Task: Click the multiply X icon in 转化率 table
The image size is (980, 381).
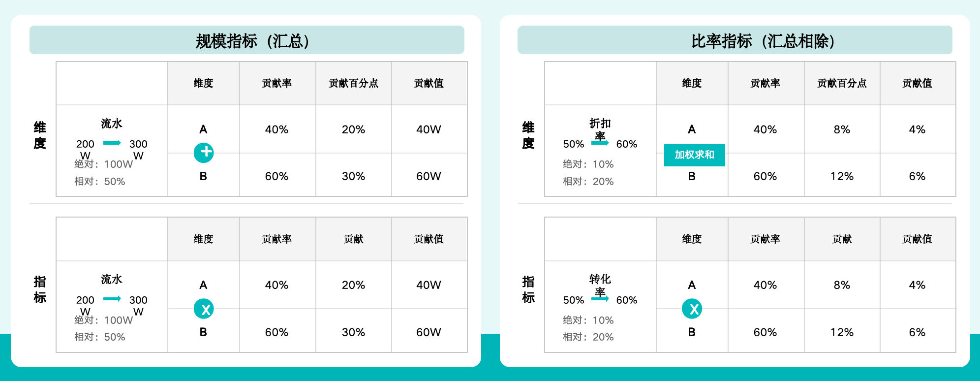Action: [692, 309]
